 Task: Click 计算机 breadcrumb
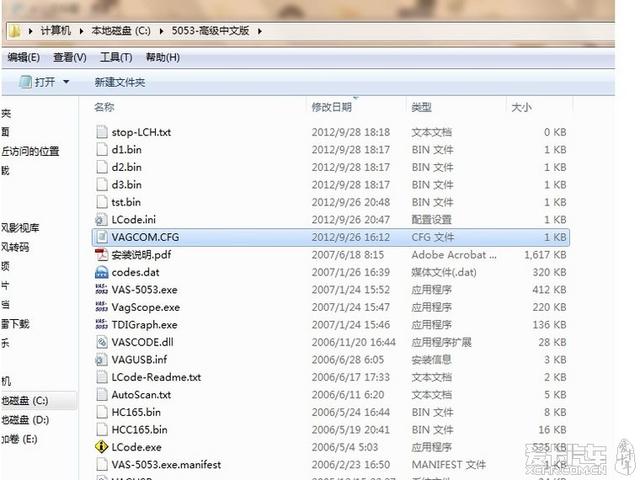coord(56,31)
